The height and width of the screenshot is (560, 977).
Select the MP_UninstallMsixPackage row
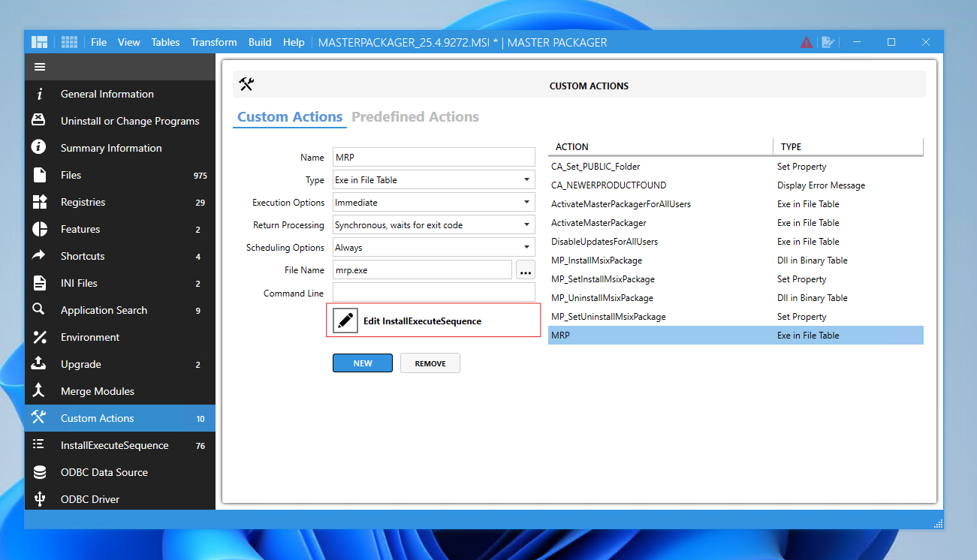736,298
